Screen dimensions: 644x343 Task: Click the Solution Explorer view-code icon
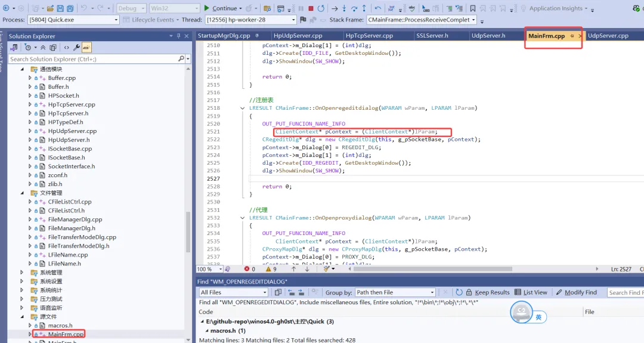(x=67, y=48)
